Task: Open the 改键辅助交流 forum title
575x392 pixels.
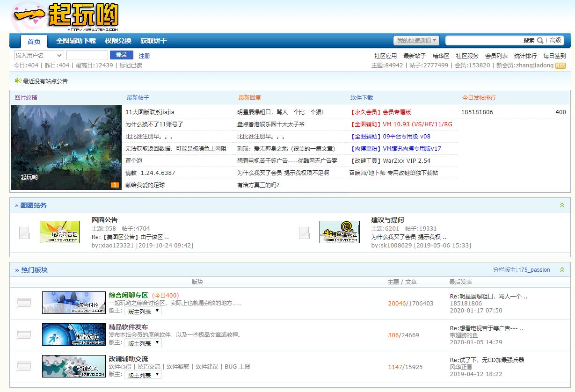Action: click(128, 359)
